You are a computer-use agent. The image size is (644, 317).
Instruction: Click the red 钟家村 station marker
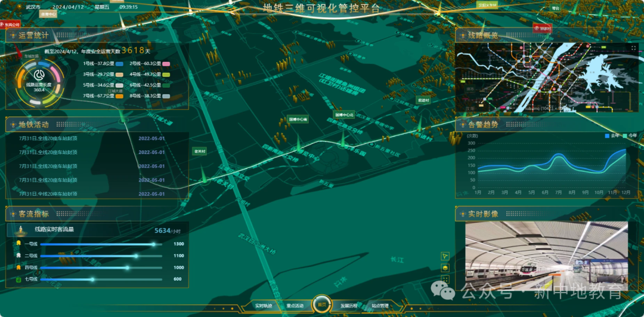(x=542, y=29)
